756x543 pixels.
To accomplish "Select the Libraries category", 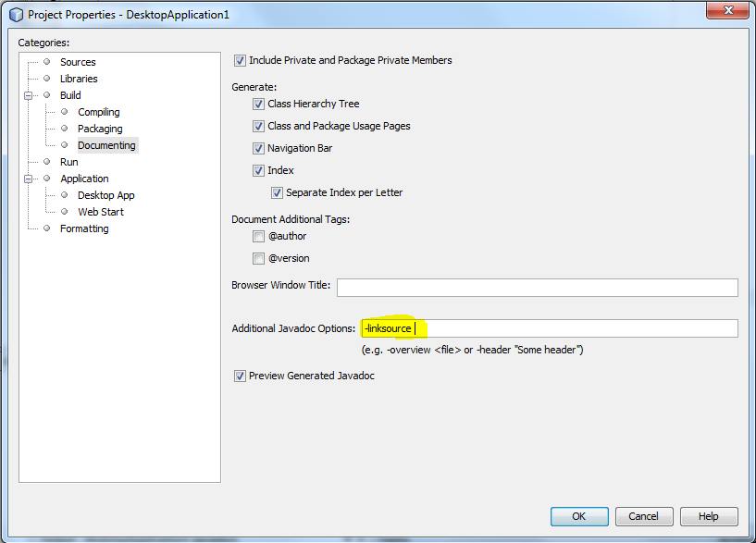I will click(x=79, y=79).
